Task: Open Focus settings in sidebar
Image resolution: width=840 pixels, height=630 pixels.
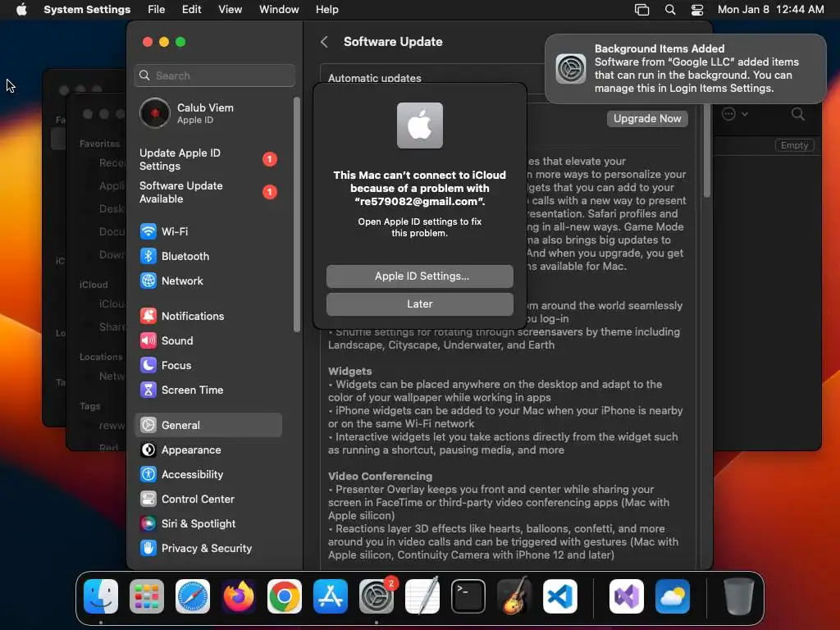Action: click(x=166, y=365)
